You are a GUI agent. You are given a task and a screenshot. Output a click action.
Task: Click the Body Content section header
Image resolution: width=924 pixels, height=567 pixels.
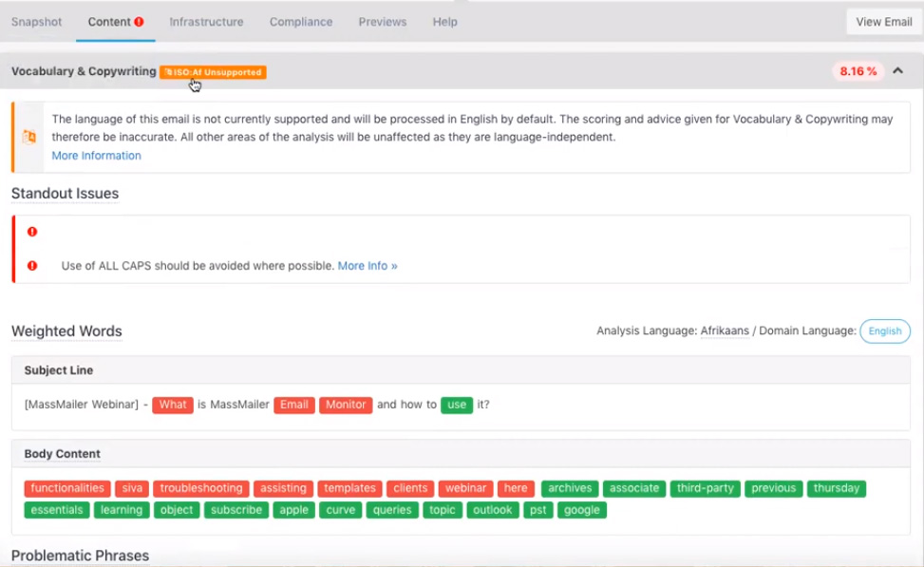coord(461,454)
